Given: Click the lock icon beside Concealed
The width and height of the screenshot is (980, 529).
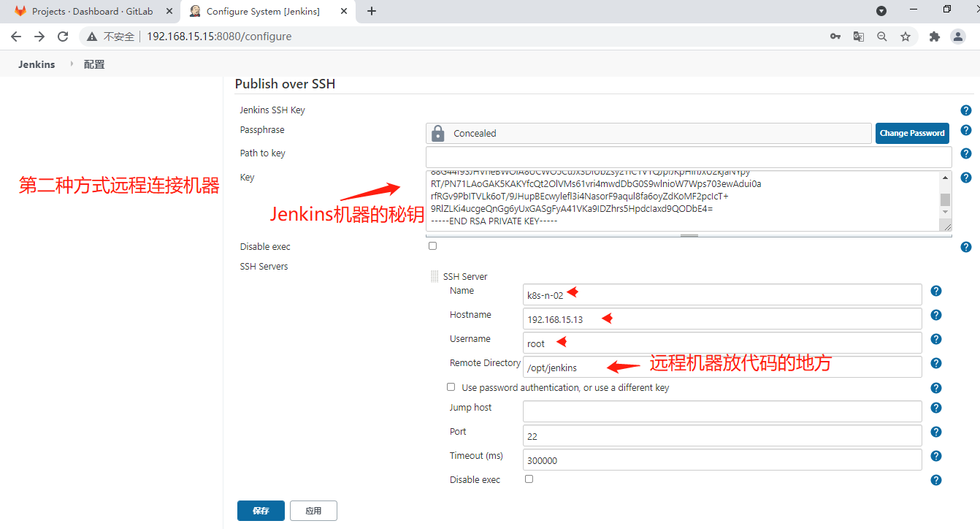Looking at the screenshot, I should pos(438,133).
